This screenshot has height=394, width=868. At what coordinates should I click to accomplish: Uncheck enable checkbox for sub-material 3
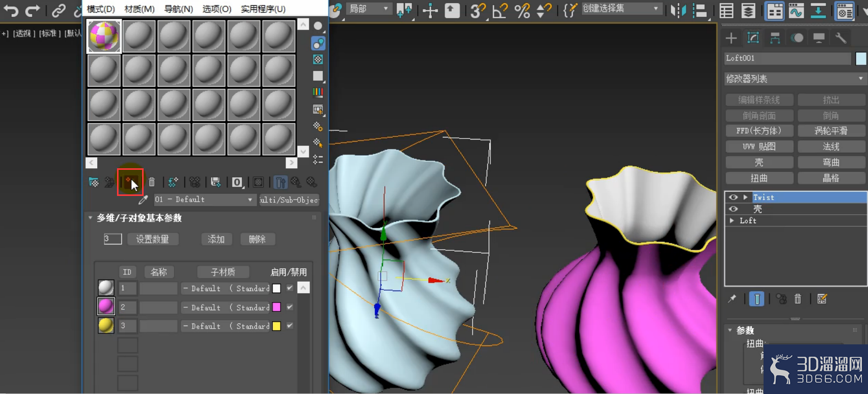[290, 326]
